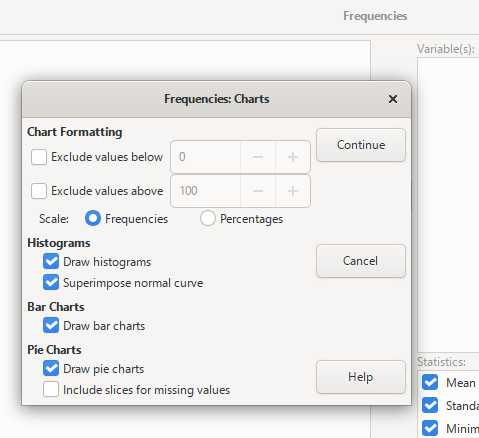This screenshot has width=479, height=438.
Task: Open Help for the Charts dialog
Action: tap(361, 377)
